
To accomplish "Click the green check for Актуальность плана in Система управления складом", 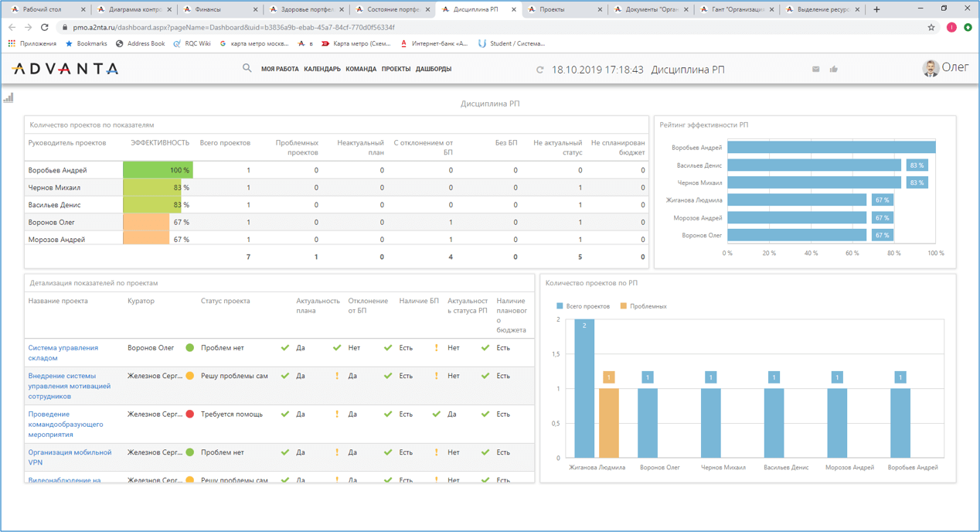I will (x=284, y=348).
